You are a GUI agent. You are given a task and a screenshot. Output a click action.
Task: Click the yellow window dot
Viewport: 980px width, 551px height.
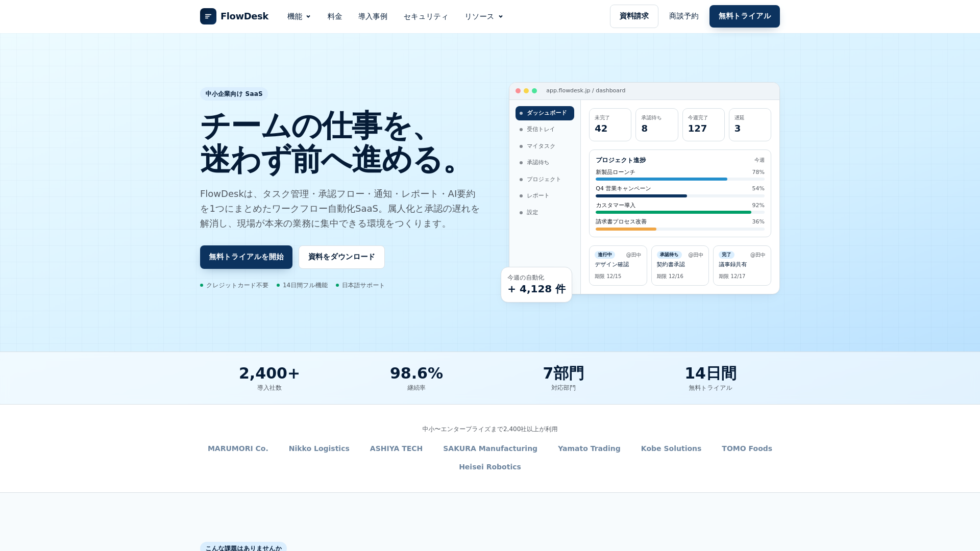[x=526, y=91]
